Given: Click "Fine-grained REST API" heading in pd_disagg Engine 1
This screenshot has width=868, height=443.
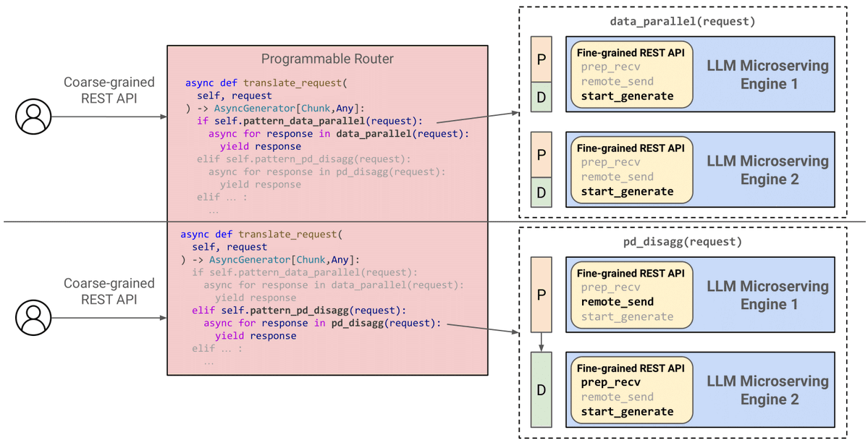Looking at the screenshot, I should click(631, 273).
